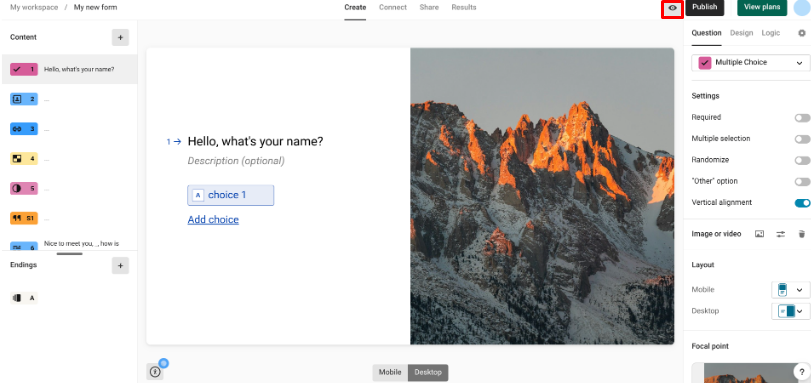Open the help question mark button

[801, 371]
